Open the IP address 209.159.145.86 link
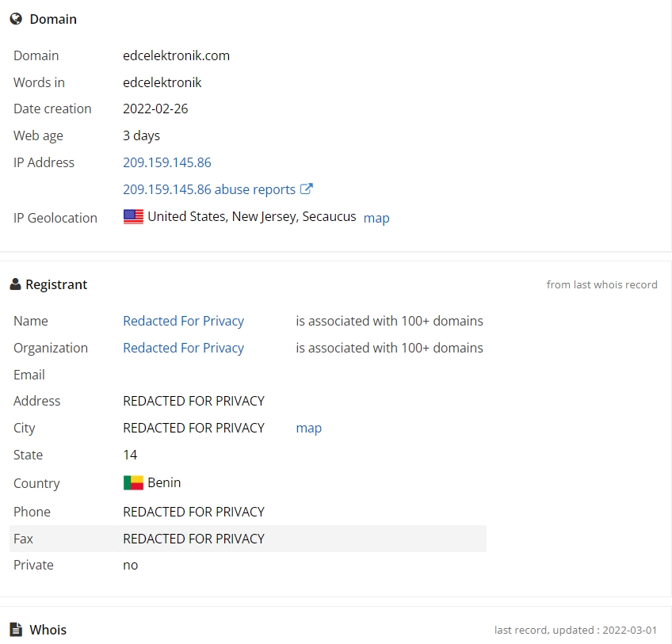This screenshot has width=672, height=644. (166, 162)
